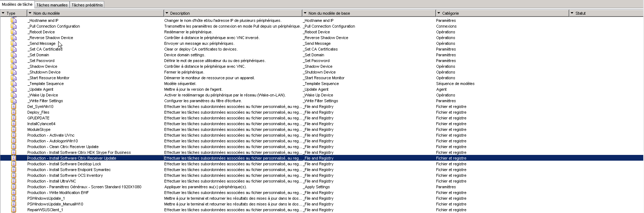The width and height of the screenshot is (644, 213).
Task: Click the icon for _Wake Up Device row
Action: [x=14, y=95]
